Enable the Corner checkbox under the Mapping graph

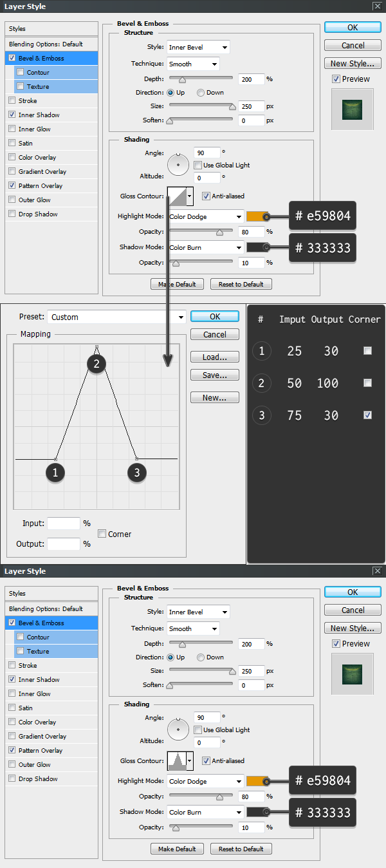coord(102,534)
